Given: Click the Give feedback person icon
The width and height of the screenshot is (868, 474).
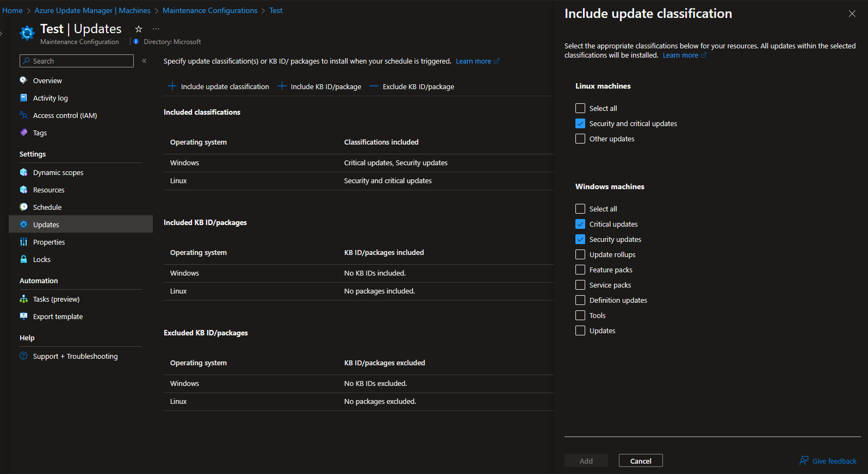Looking at the screenshot, I should 804,461.
